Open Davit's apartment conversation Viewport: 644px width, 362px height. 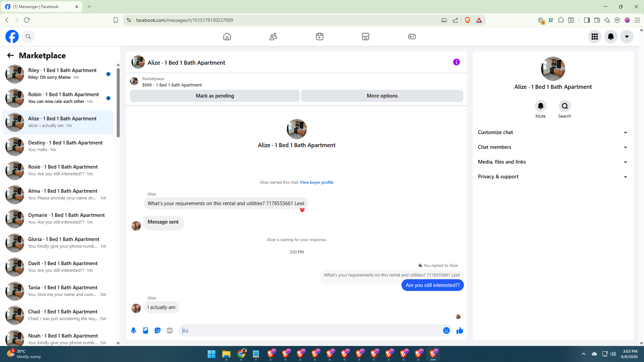pyautogui.click(x=58, y=267)
